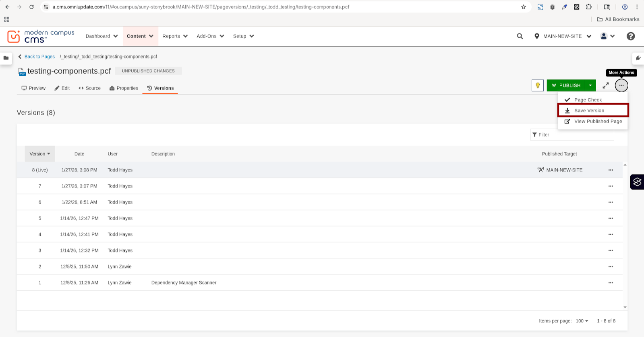Click the Filter input field

coord(572,135)
